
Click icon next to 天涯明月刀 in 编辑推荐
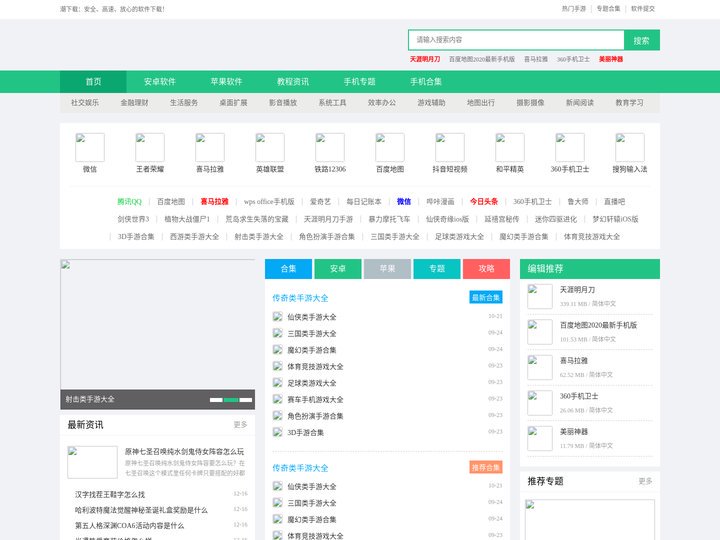point(540,296)
